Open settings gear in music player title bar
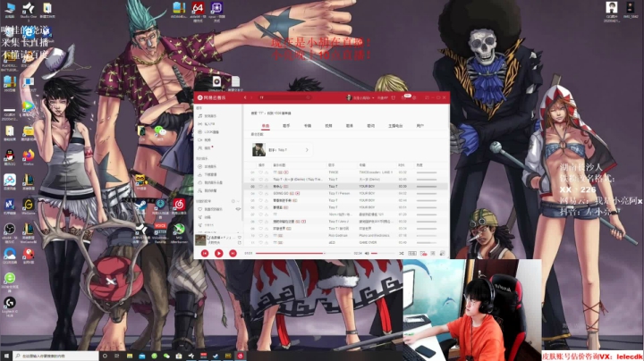This screenshot has height=361, width=644. coord(414,97)
